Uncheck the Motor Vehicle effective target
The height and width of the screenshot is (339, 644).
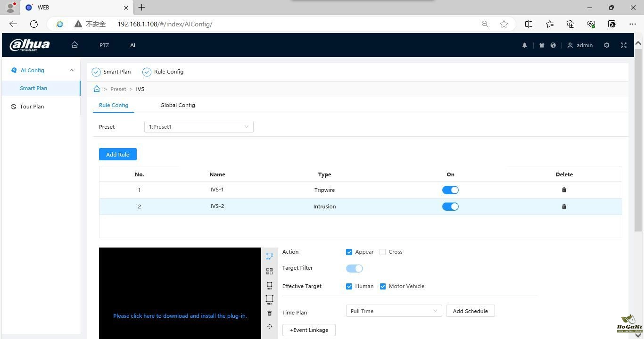[383, 286]
